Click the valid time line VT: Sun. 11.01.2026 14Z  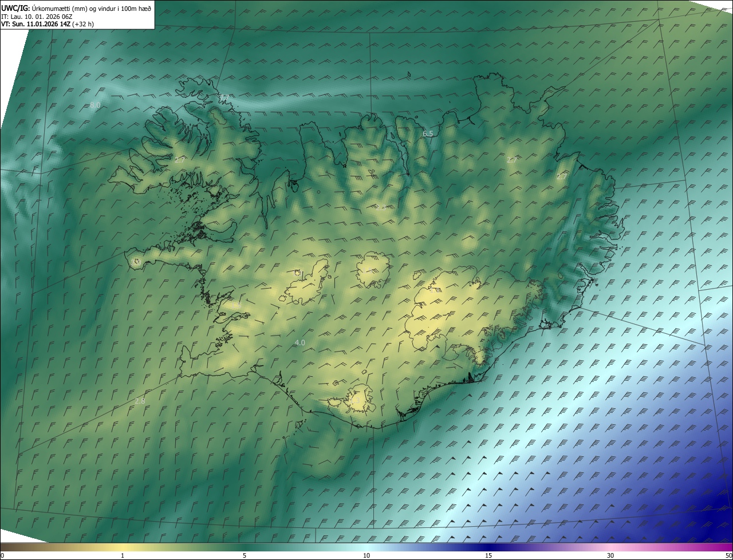tap(49, 25)
